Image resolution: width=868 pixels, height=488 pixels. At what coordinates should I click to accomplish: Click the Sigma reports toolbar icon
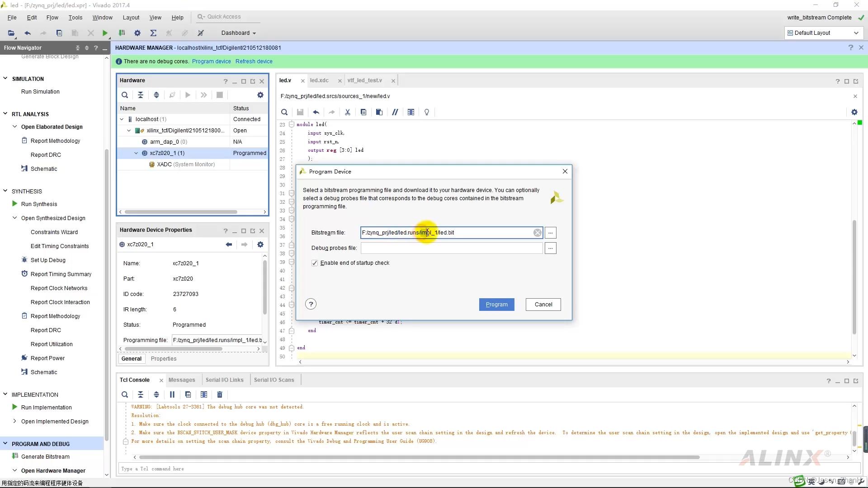(153, 33)
